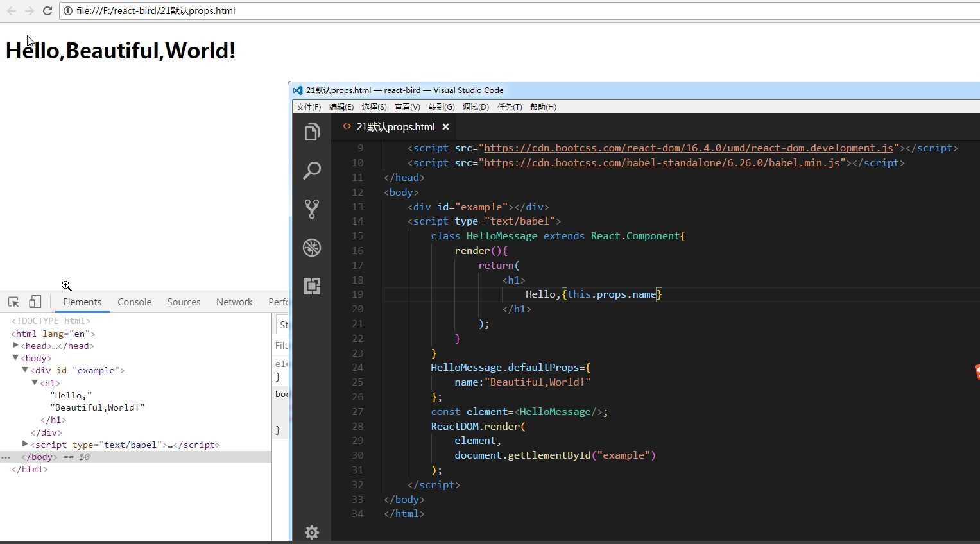This screenshot has height=544, width=980.
Task: Open the Debug view in VS Code
Action: (312, 248)
